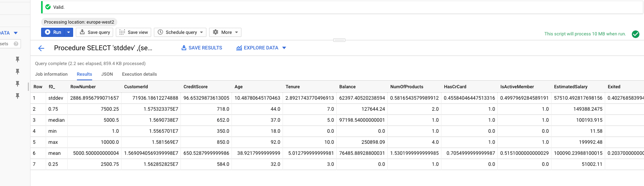
Task: Click the panel resize handle above results
Action: (x=339, y=40)
